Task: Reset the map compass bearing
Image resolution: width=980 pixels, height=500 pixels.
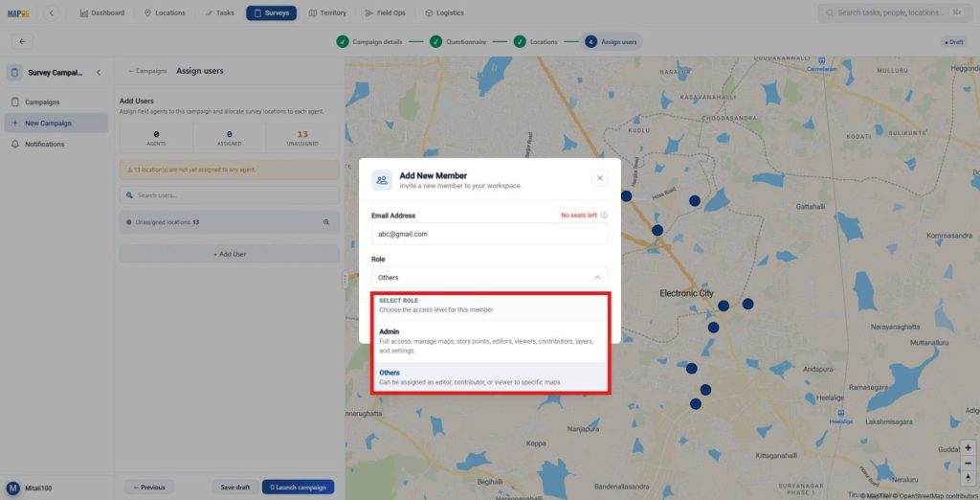Action: click(x=968, y=478)
